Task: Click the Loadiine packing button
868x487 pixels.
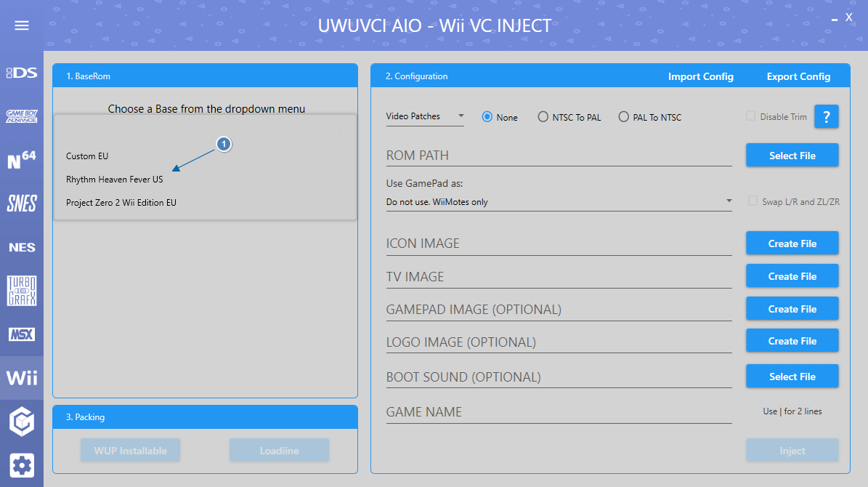Action: (279, 451)
